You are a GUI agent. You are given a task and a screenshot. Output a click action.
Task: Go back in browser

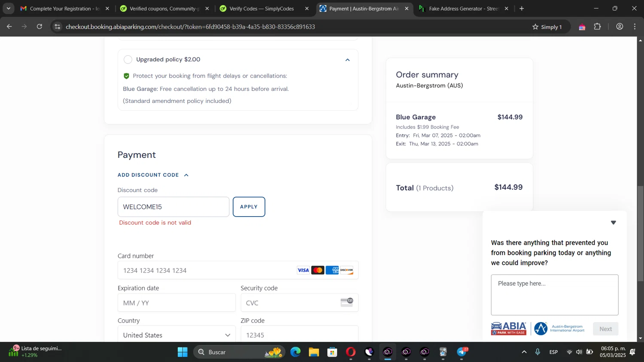click(x=9, y=27)
